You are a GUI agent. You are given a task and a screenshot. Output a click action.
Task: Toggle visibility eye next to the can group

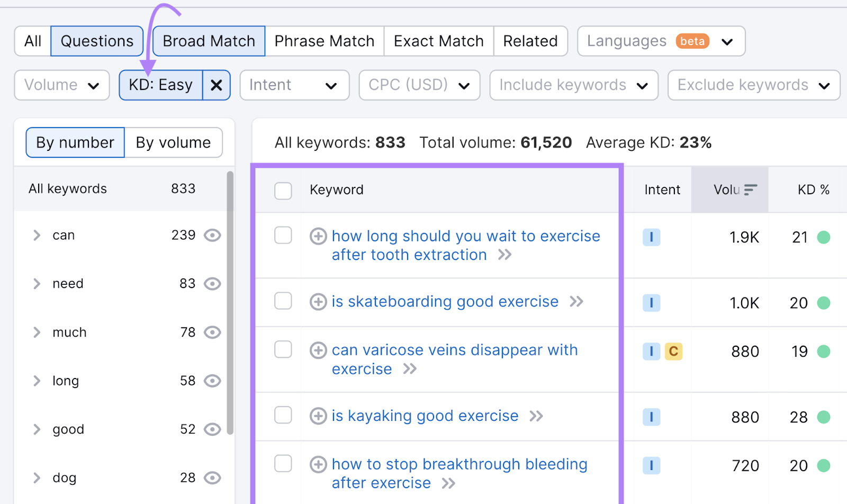pyautogui.click(x=212, y=235)
